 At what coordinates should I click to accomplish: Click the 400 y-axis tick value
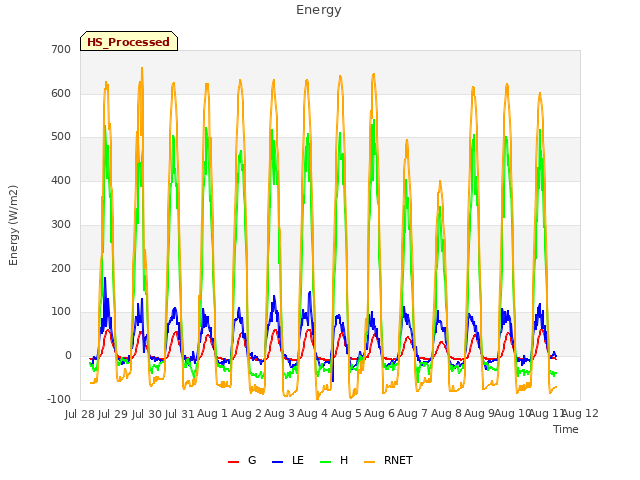(61, 180)
